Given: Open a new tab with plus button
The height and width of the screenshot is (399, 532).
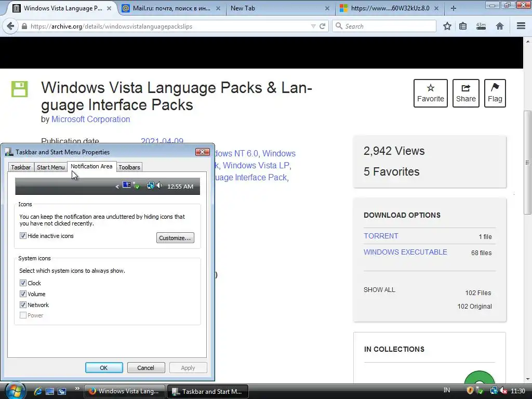Looking at the screenshot, I should pos(453,8).
